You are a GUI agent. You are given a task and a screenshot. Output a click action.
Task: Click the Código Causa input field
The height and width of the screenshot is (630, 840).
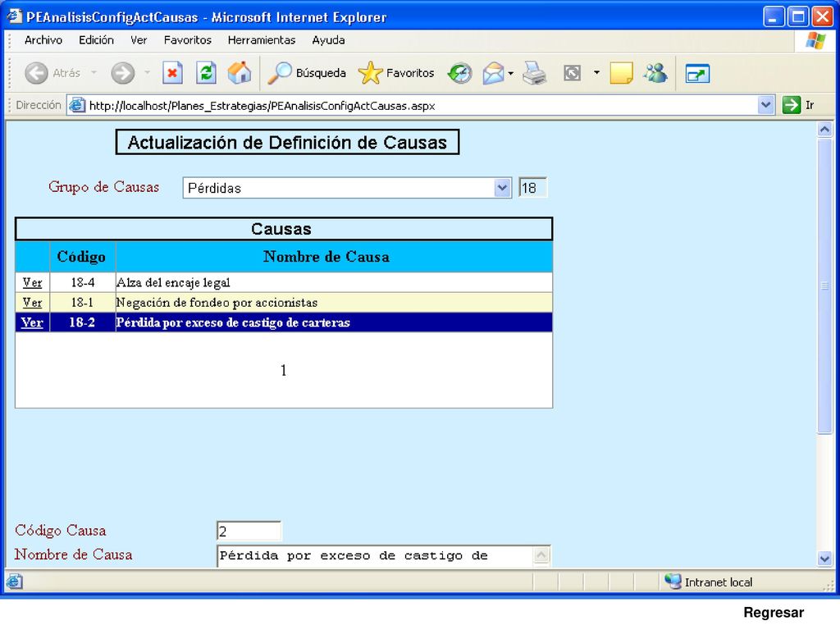249,531
